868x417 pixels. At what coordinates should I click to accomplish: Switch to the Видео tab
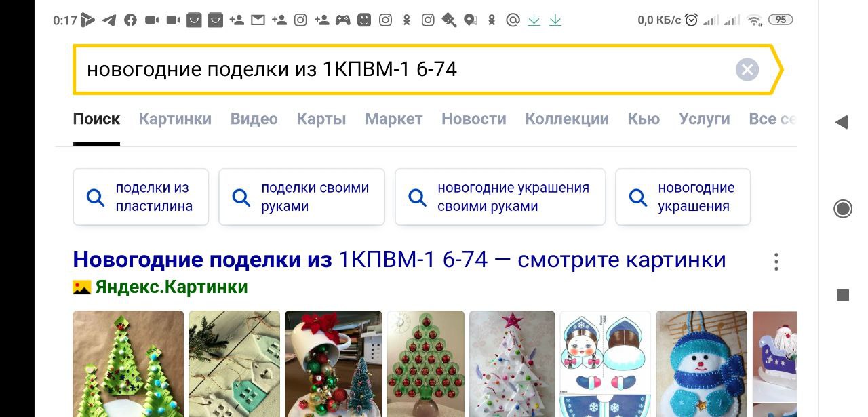point(254,119)
